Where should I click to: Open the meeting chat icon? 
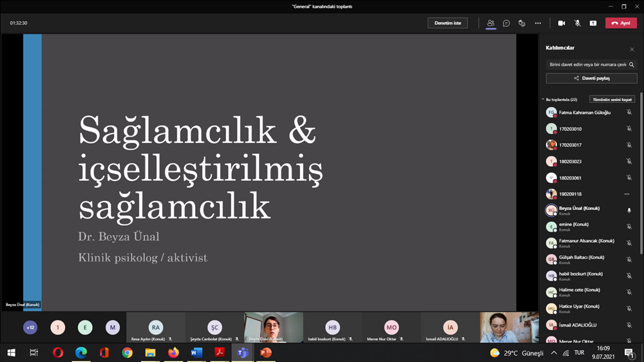click(x=506, y=23)
